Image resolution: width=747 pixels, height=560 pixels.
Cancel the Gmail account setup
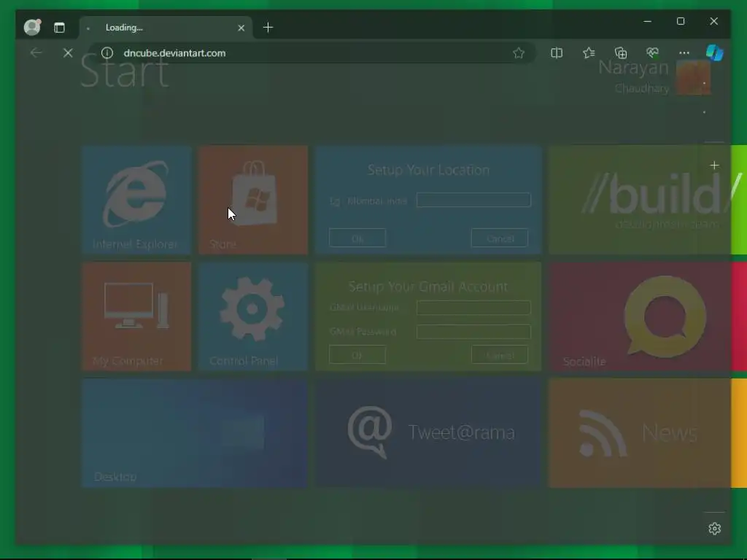500,355
